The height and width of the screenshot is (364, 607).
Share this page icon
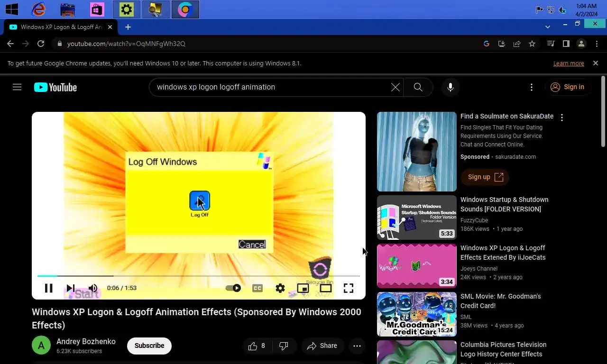(x=517, y=44)
